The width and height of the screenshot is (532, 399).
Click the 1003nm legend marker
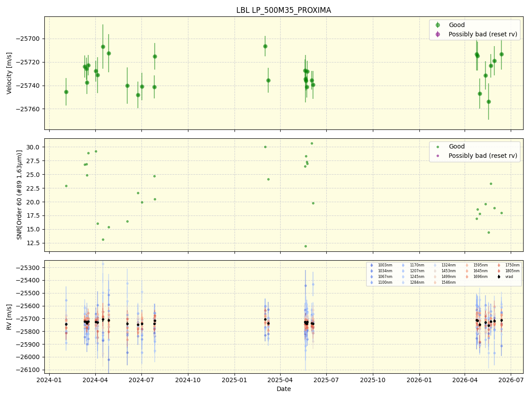coord(372,265)
